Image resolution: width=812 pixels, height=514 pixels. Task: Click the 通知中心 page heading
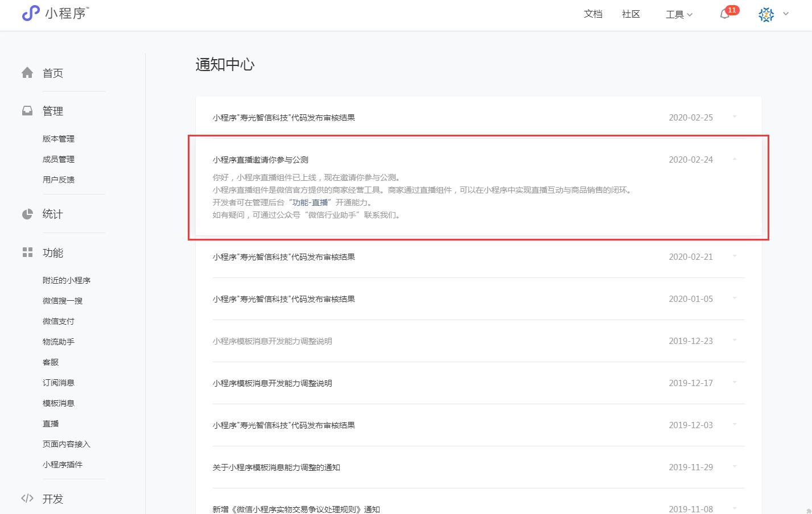[225, 64]
